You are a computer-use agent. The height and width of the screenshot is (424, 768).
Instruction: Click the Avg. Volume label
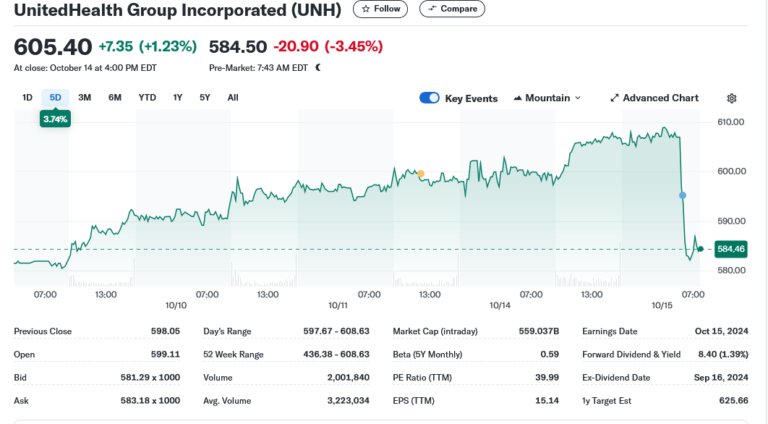227,400
